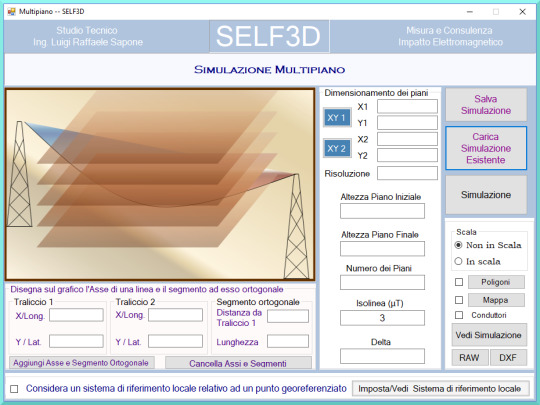Click Traliccio 2 Y / Lat. field

pos(175,341)
